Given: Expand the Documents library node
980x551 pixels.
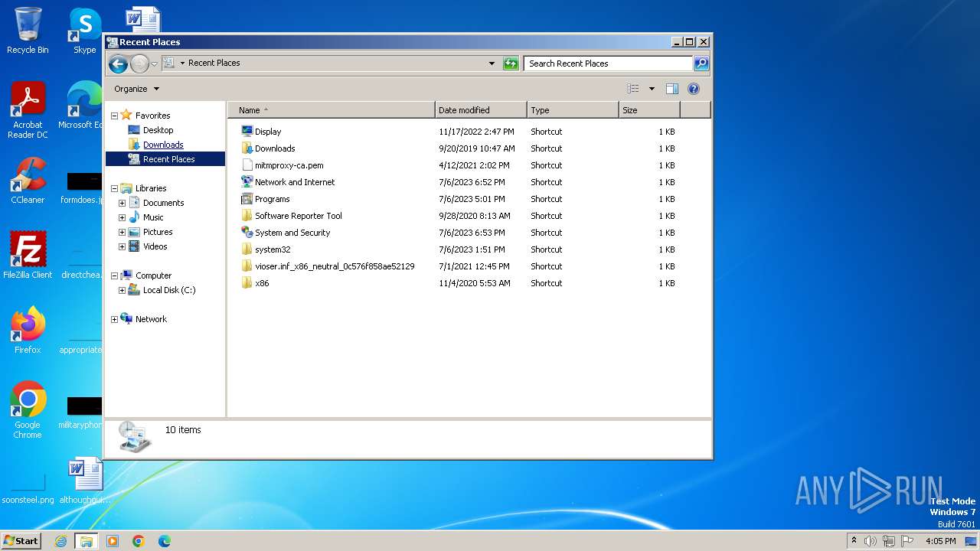Looking at the screenshot, I should coord(122,204).
